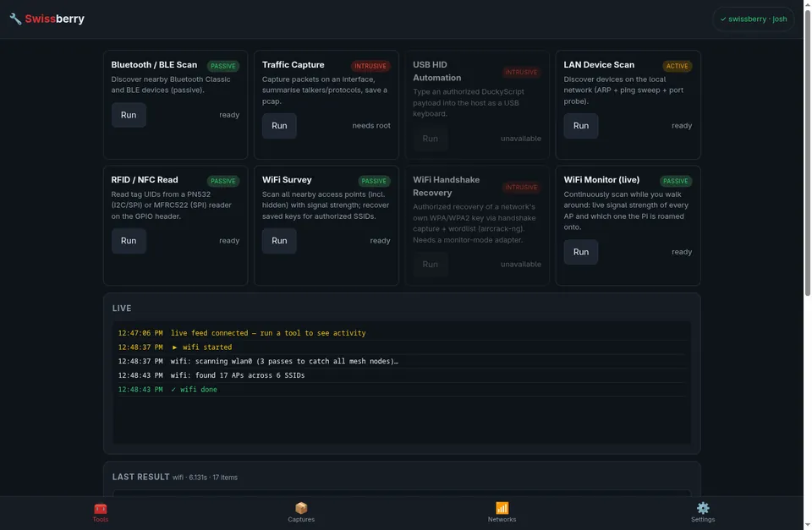Click INTRUSIVE badge on USB HID Automation
Screen dimensions: 812x530
(x=521, y=72)
